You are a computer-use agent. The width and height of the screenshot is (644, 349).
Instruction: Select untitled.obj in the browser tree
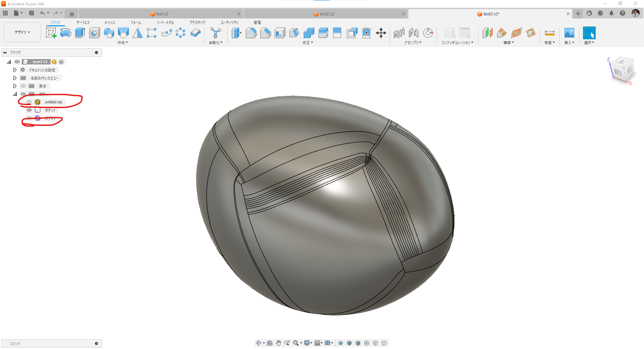[x=54, y=102]
